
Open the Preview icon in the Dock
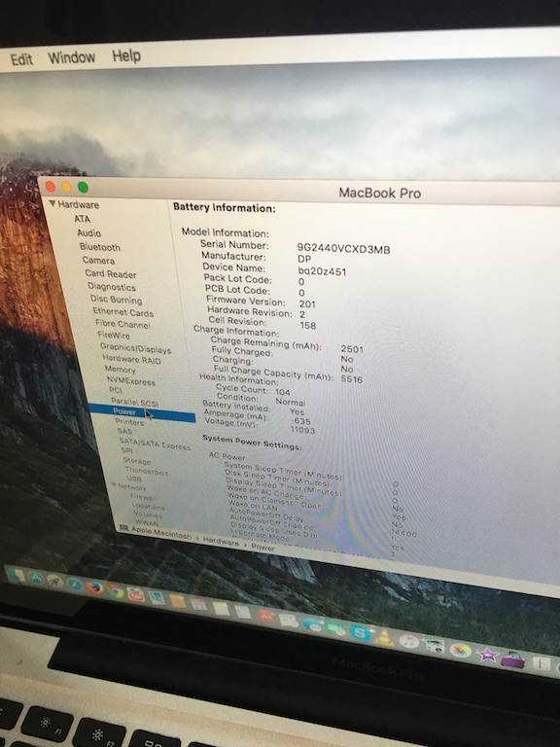tap(157, 597)
